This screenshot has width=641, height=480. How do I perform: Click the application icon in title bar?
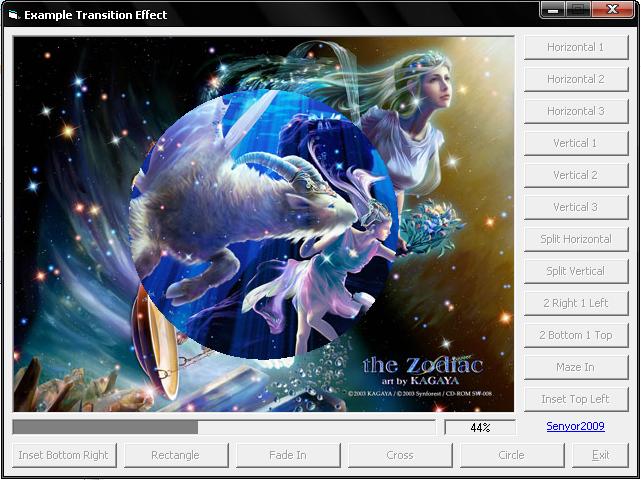(x=13, y=15)
